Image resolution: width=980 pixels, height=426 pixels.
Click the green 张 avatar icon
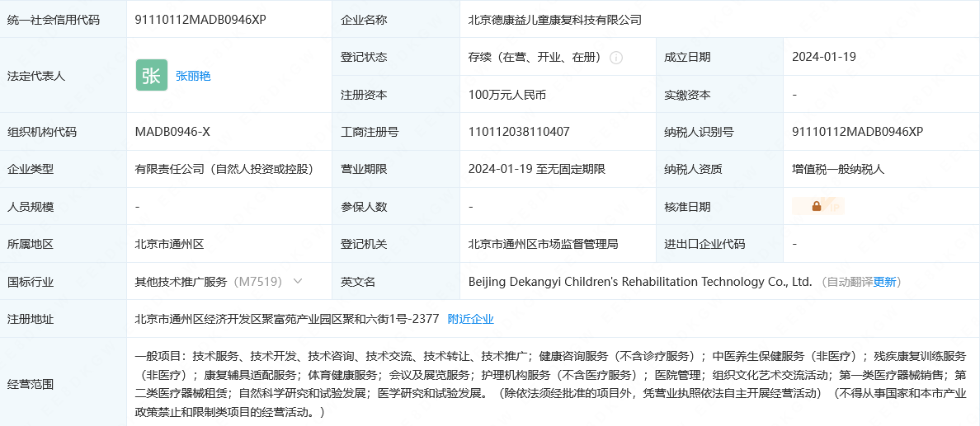[x=152, y=76]
